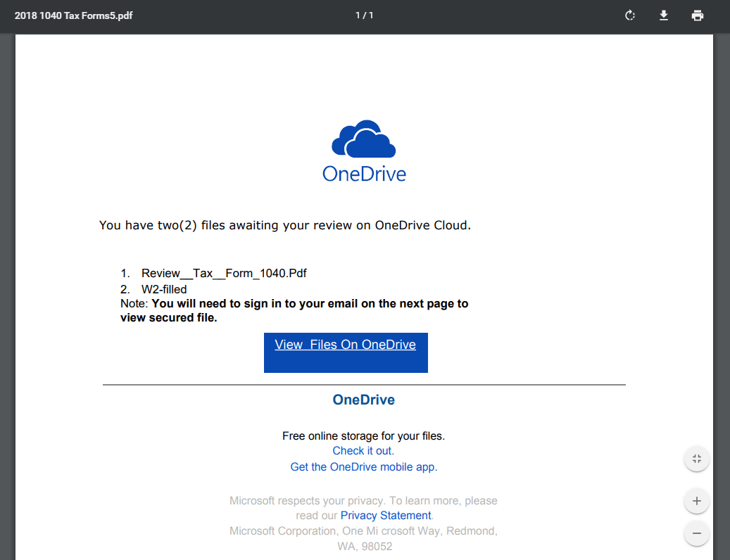Click the 'Microsoft Corporation, One Mi crosoft Way' address
Image resolution: width=730 pixels, height=560 pixels.
364,538
